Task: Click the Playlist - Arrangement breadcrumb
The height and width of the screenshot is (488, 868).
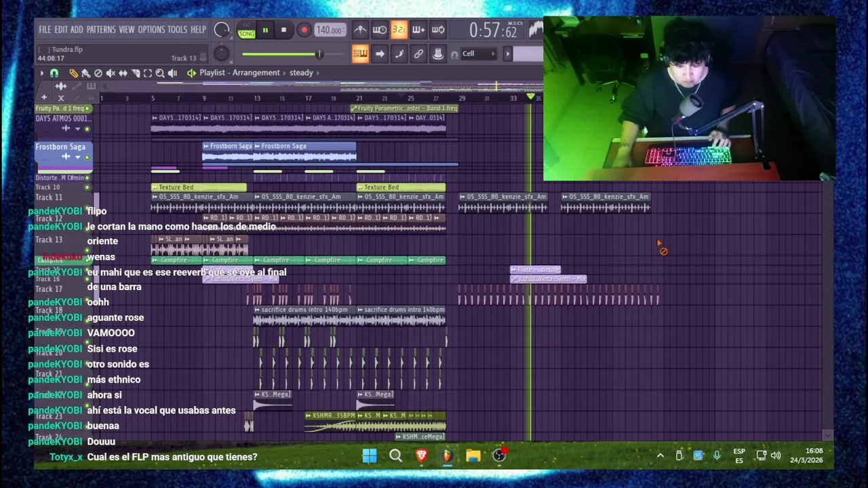Action: point(239,73)
